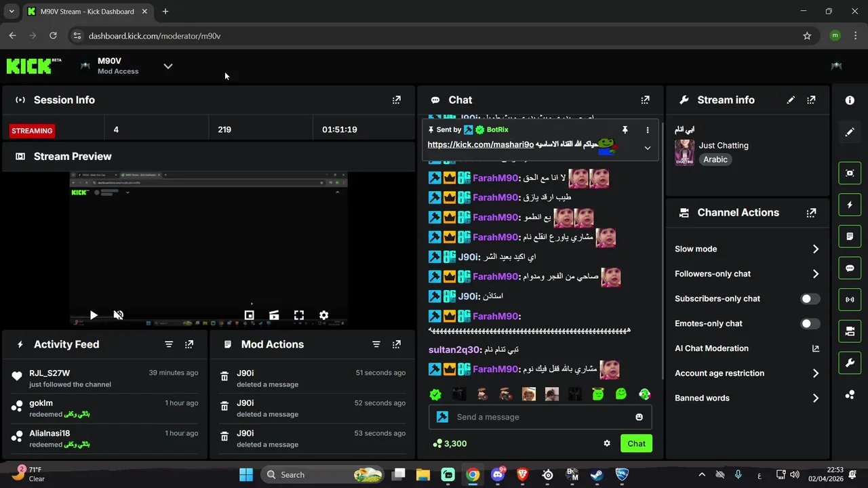This screenshot has width=868, height=488.
Task: Toggle Stream info widget camera sidebar icon
Action: 850,331
